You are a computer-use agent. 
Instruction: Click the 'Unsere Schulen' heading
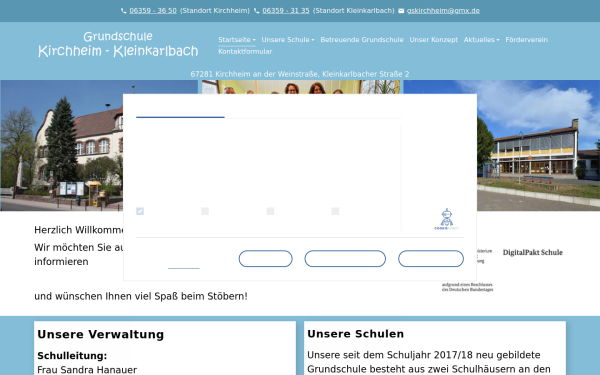[355, 334]
